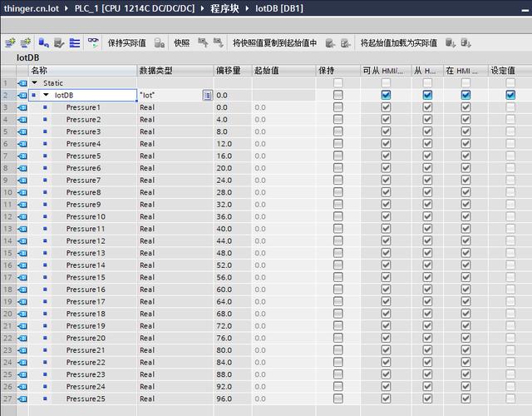Click the 保持实际值 button
532x416 pixels.
coord(126,42)
